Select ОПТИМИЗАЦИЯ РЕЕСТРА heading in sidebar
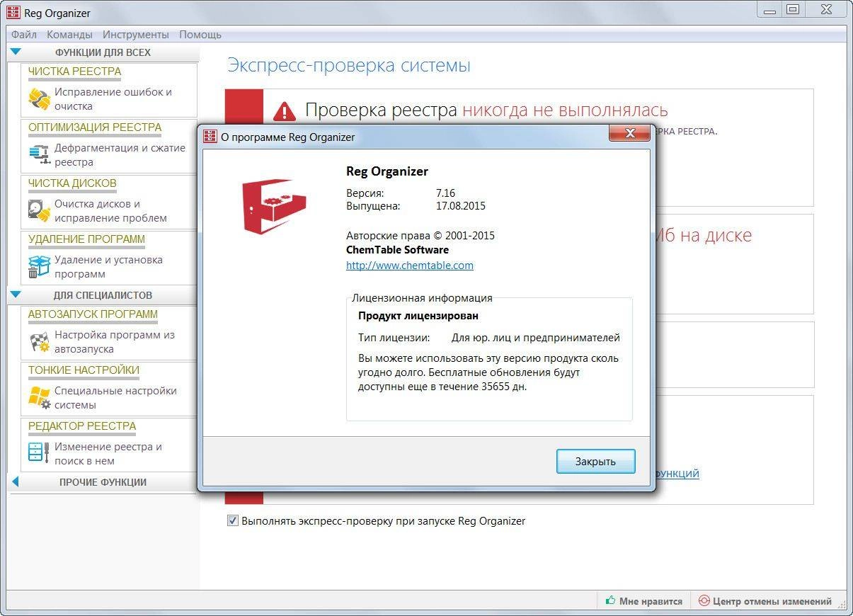This screenshot has width=853, height=616. click(95, 127)
